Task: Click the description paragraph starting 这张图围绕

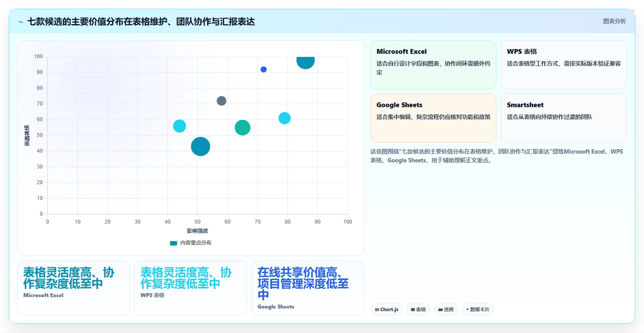Action: tap(496, 156)
